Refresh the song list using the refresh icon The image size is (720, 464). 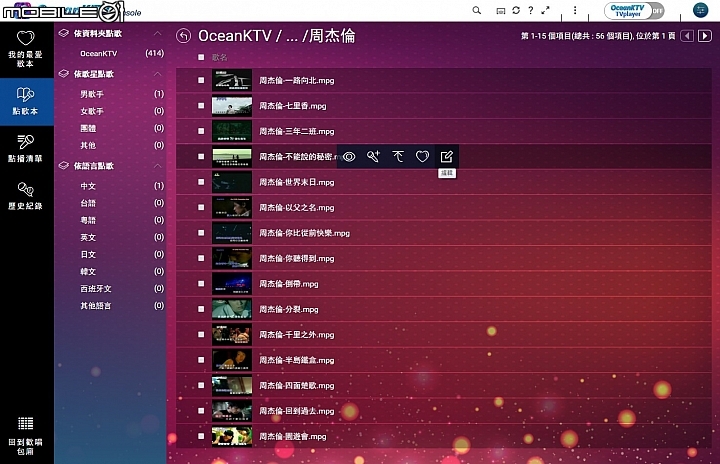click(516, 10)
